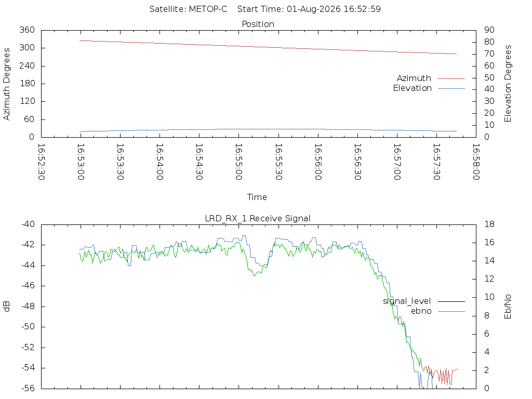532x399 pixels.
Task: Click the 14 Eb/No axis value
Action: pyautogui.click(x=489, y=261)
